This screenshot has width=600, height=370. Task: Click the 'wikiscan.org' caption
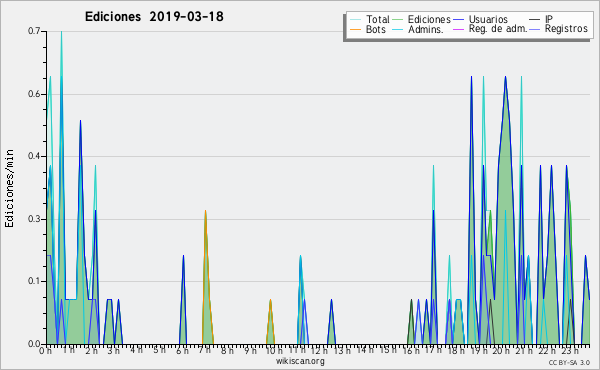pyautogui.click(x=300, y=361)
